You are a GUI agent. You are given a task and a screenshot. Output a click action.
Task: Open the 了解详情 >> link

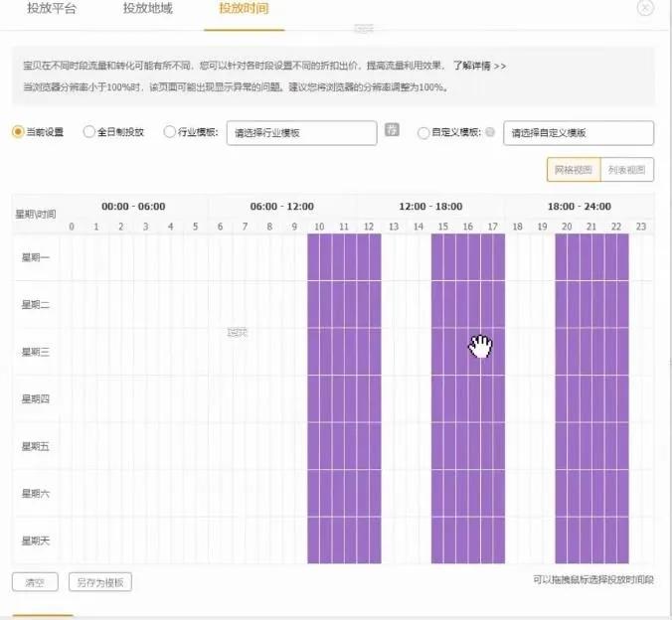pyautogui.click(x=479, y=66)
